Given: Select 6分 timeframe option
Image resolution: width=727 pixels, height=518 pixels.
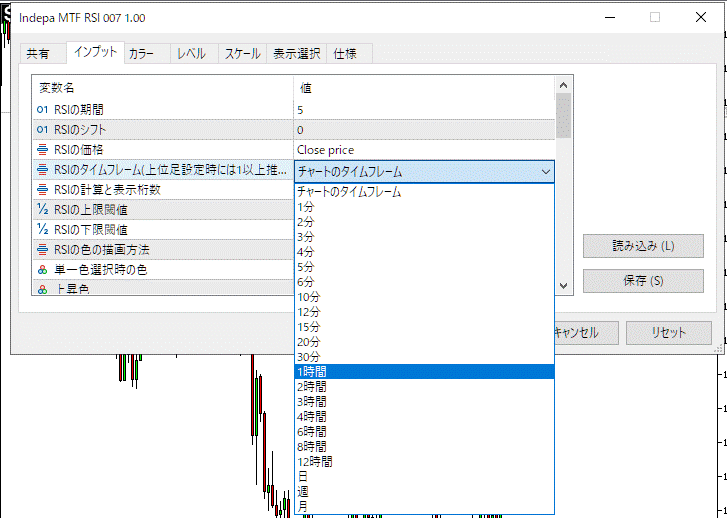Looking at the screenshot, I should (424, 281).
